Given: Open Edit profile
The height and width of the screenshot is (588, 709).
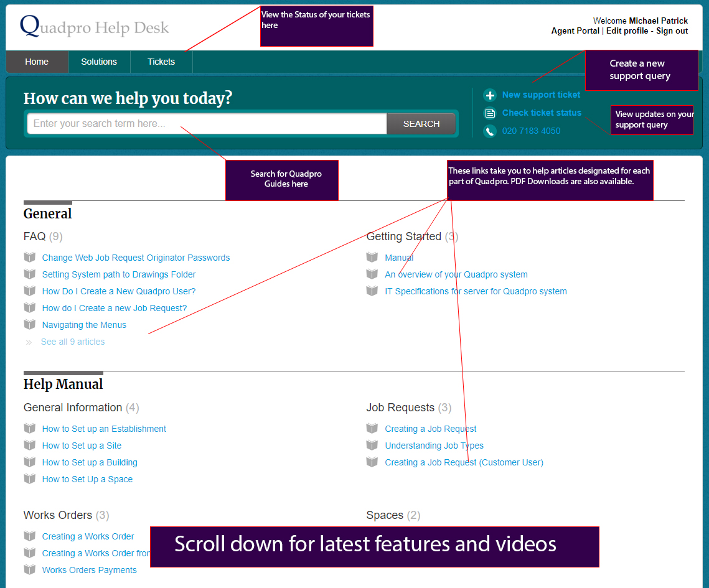Looking at the screenshot, I should click(x=627, y=30).
